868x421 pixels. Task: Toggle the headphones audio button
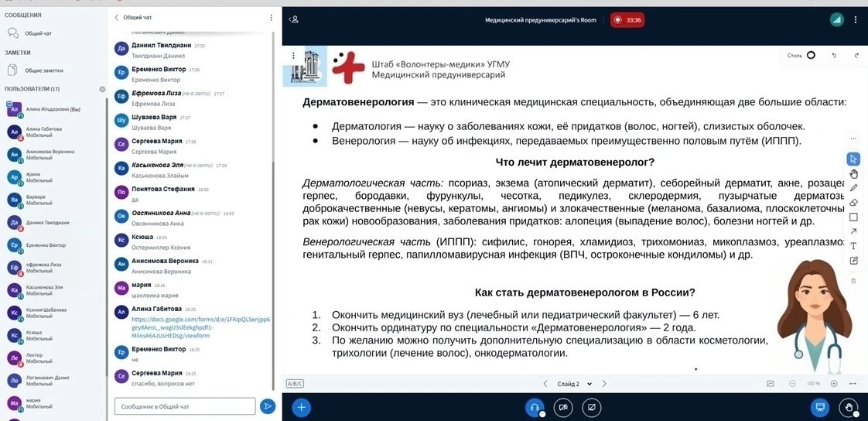coord(535,408)
